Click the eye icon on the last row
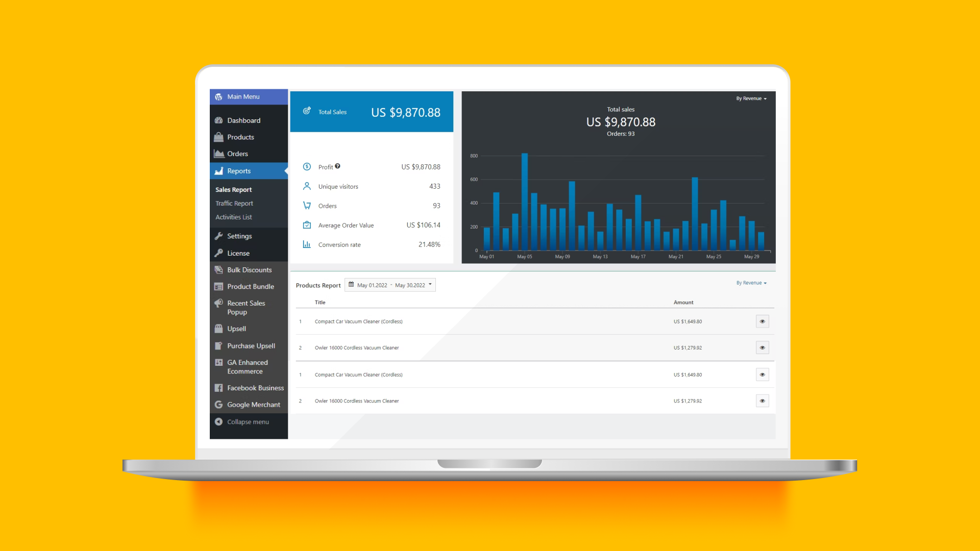 coord(762,401)
